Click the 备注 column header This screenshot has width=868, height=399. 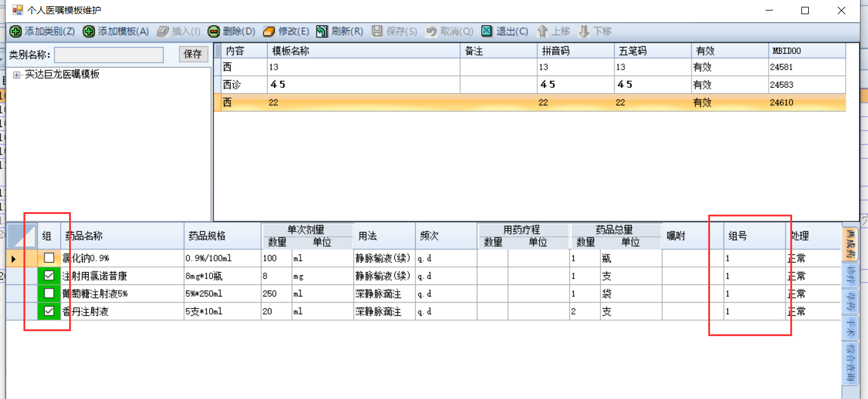pyautogui.click(x=498, y=51)
